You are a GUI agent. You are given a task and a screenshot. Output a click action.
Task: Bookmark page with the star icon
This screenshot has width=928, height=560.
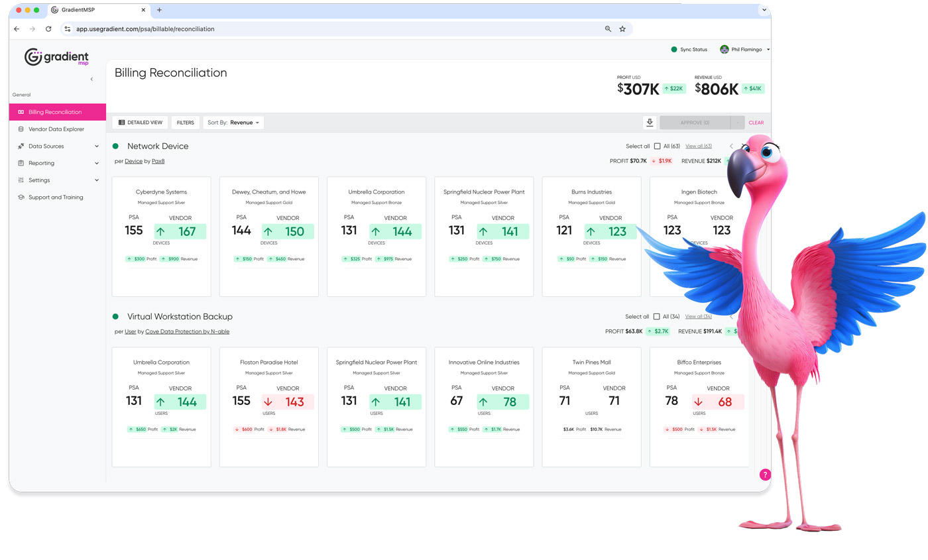pos(622,29)
